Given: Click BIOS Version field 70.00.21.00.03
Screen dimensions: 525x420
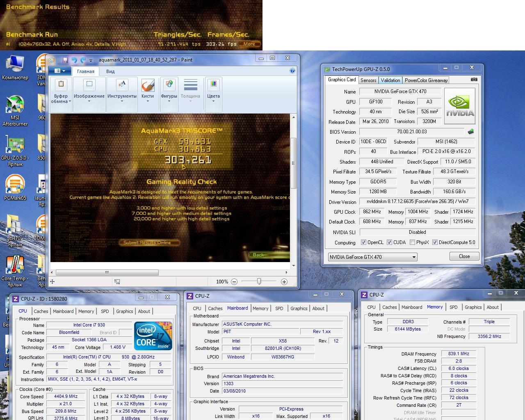Looking at the screenshot, I should point(412,132).
